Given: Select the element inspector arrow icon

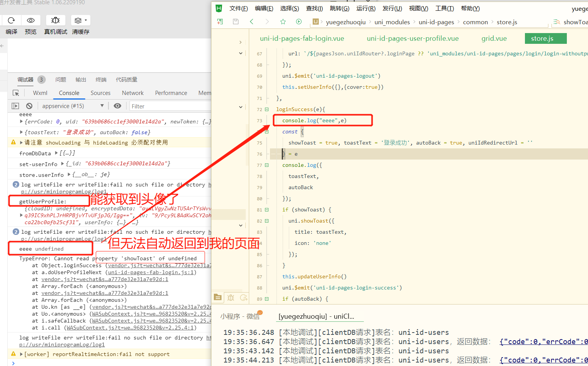Looking at the screenshot, I should (x=16, y=93).
